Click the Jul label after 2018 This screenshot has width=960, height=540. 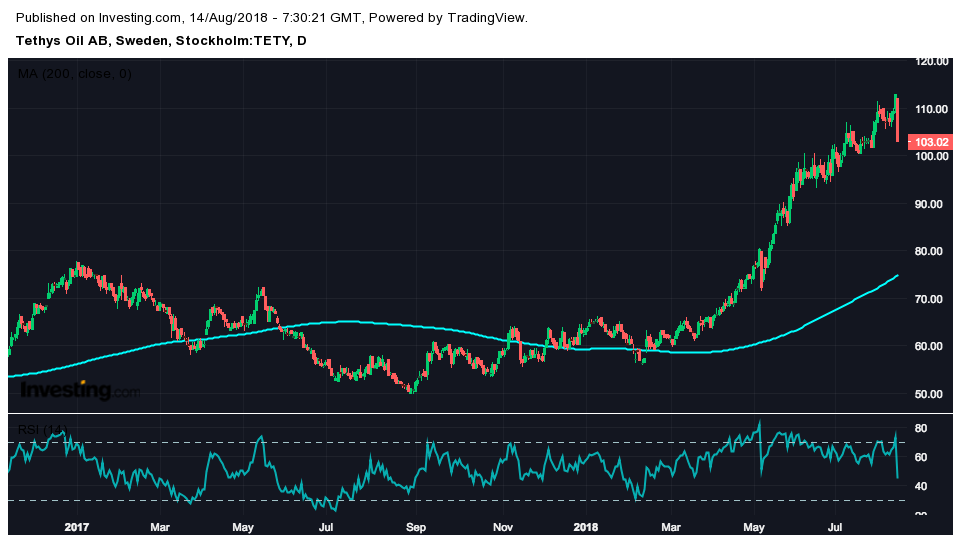tap(835, 527)
